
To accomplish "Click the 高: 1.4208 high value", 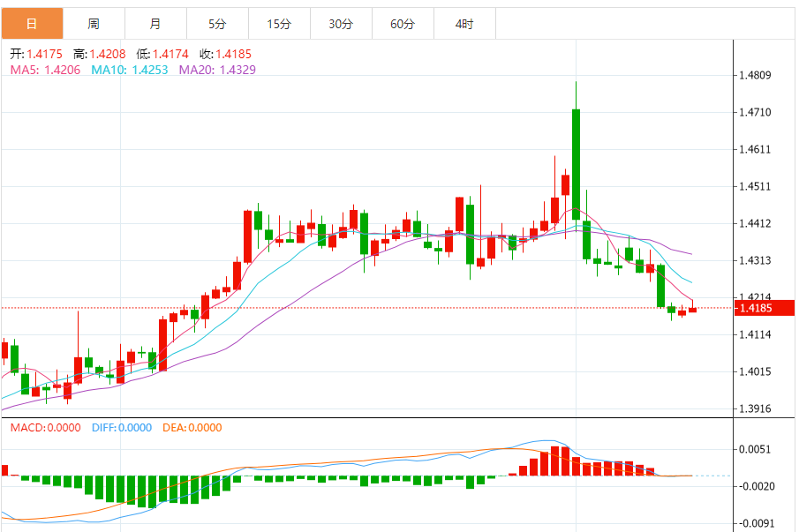I will [x=100, y=54].
